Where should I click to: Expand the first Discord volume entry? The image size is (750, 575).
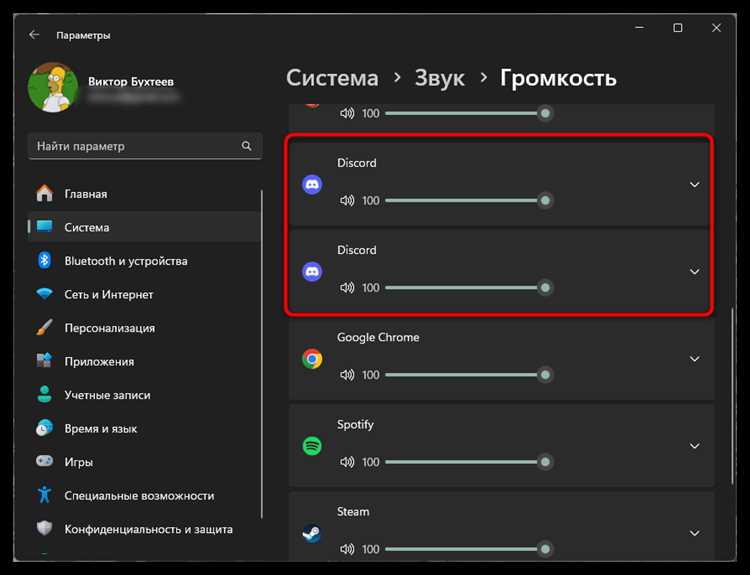[x=695, y=185]
